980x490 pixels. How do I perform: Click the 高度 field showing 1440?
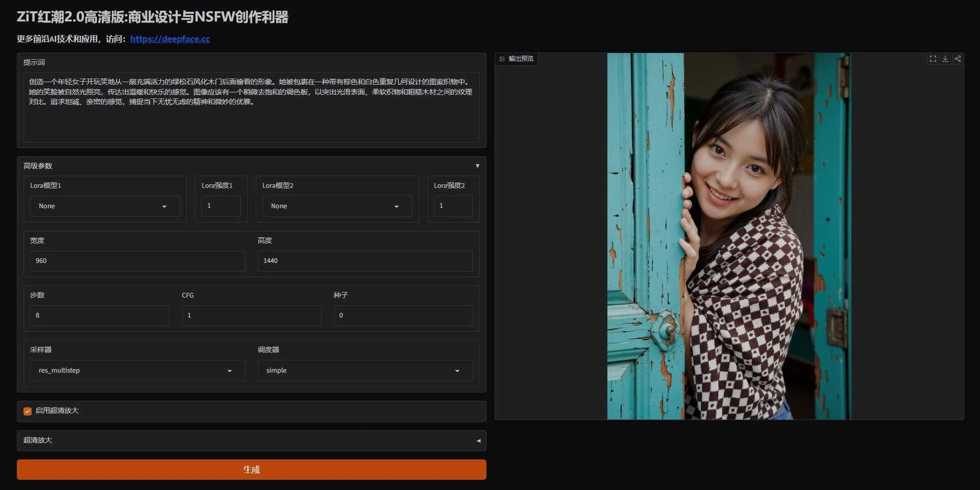pyautogui.click(x=365, y=261)
